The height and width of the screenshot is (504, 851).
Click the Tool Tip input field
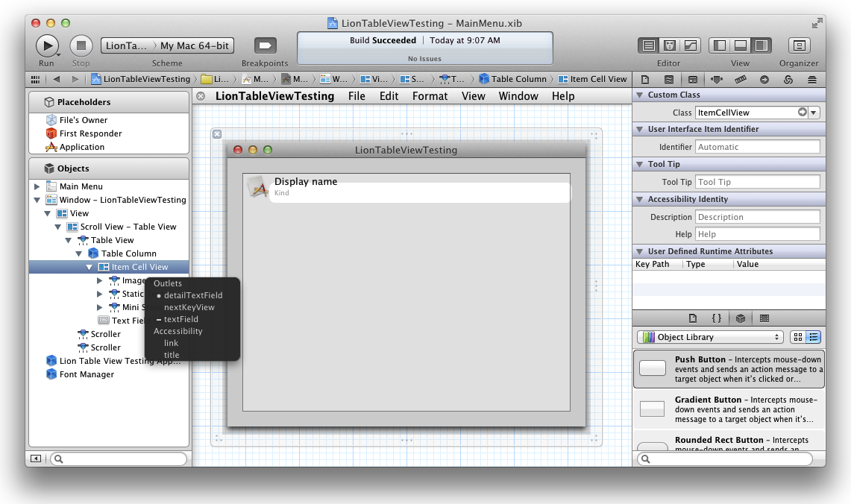758,182
